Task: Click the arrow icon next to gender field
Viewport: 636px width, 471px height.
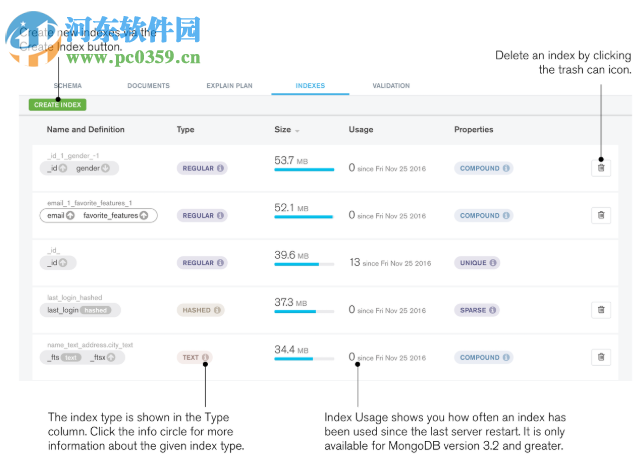Action: (105, 168)
